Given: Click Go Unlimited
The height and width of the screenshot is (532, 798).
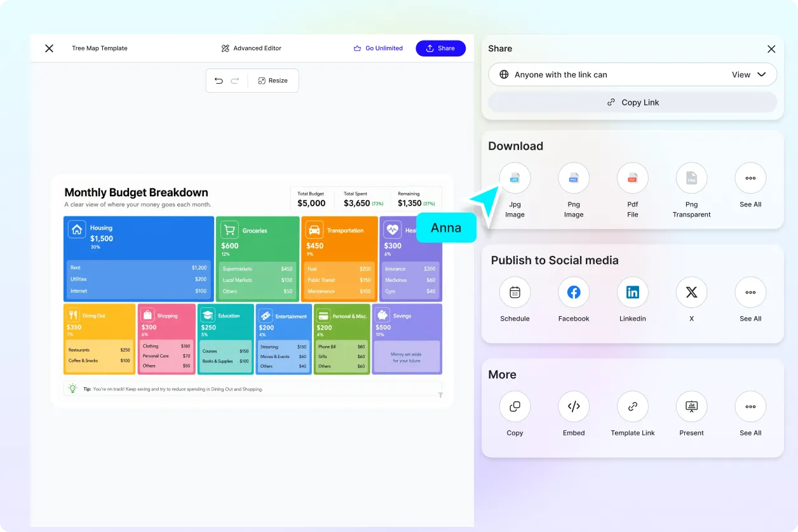Looking at the screenshot, I should 378,48.
